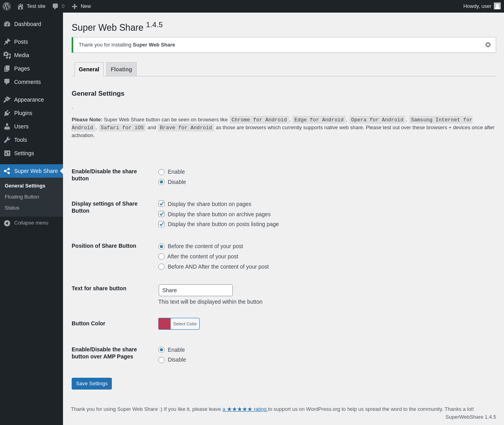Click the Super Web Share share icon
Screen dimensions: 504x425
coord(7,171)
